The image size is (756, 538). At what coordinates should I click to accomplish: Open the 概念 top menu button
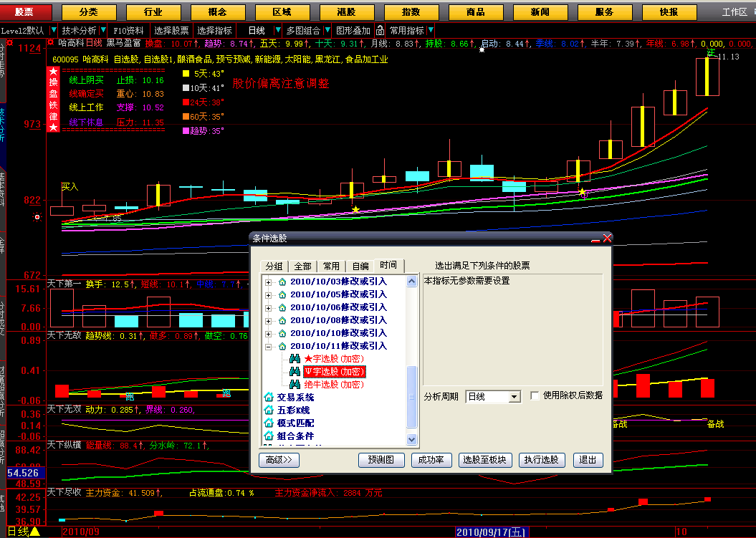point(218,12)
